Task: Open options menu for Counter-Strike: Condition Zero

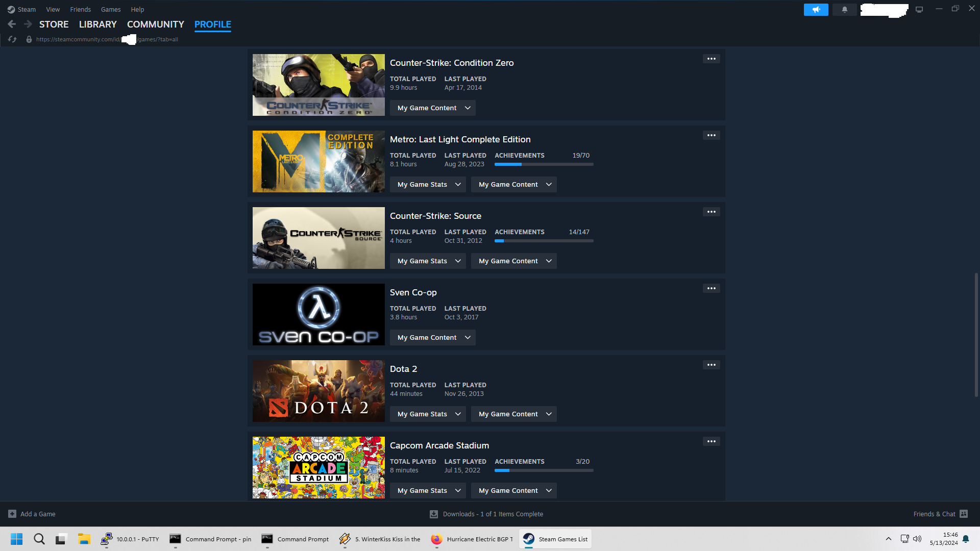Action: pyautogui.click(x=711, y=59)
